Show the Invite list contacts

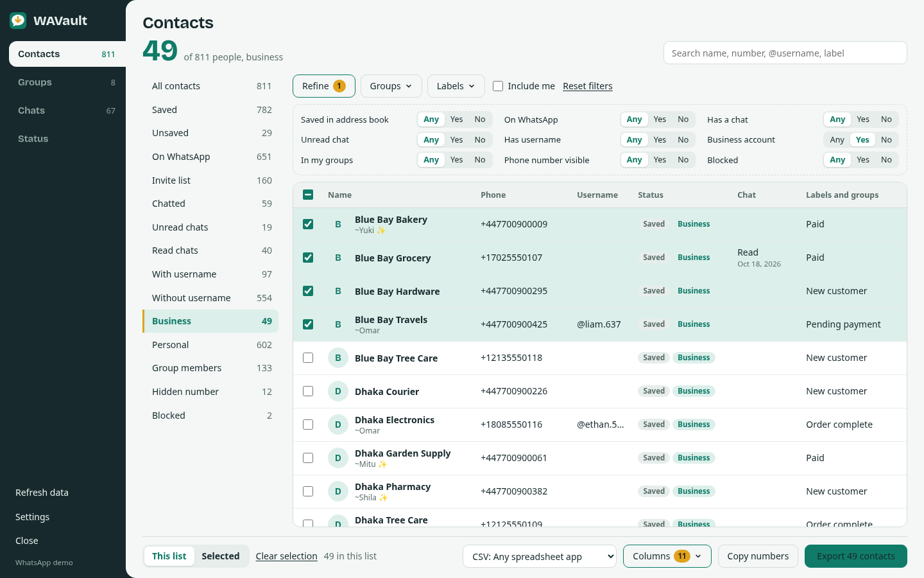pyautogui.click(x=210, y=180)
